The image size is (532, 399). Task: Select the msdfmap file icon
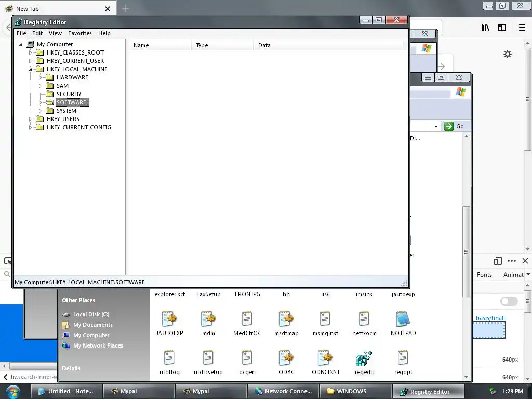point(286,320)
